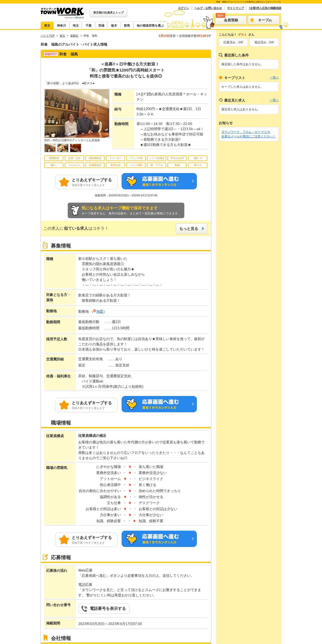Click the 最近見た求人 history icon
The width and height of the screenshot is (322, 644).
pyautogui.click(x=221, y=100)
